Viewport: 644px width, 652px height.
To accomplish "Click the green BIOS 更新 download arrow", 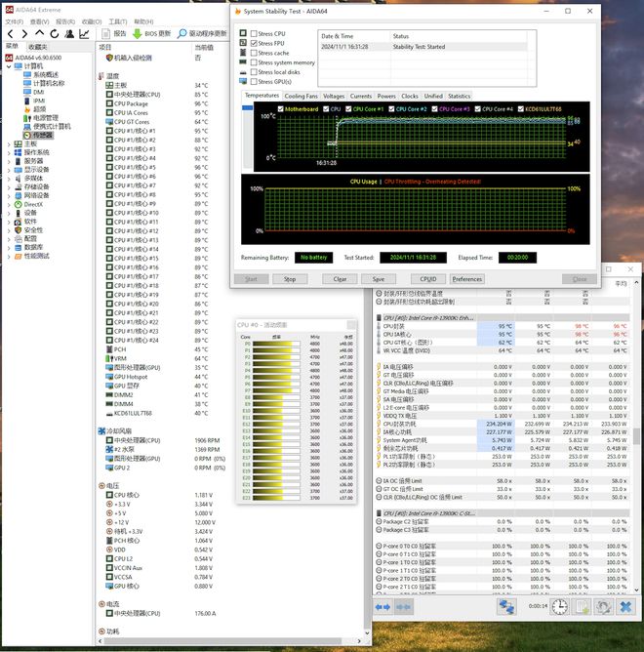I will (138, 34).
